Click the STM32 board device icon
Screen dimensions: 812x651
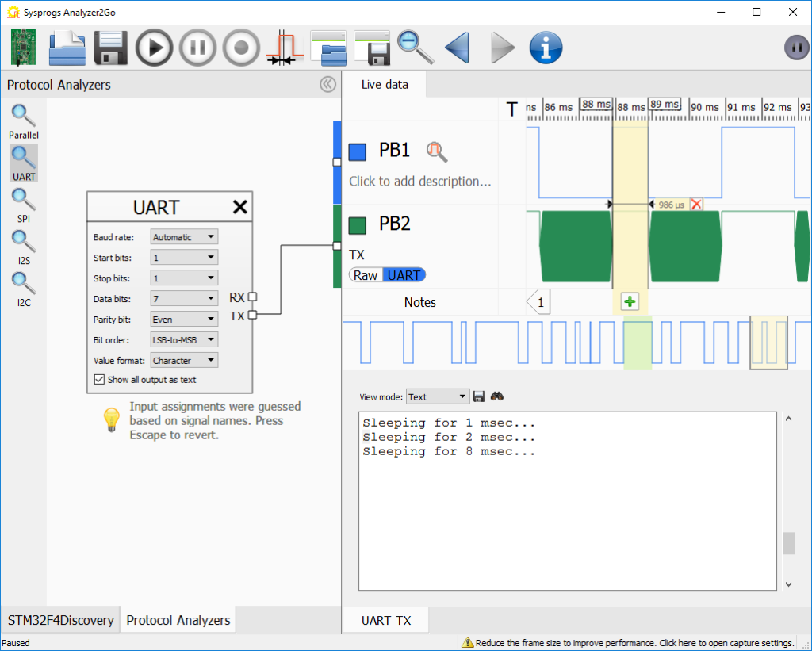tap(23, 47)
